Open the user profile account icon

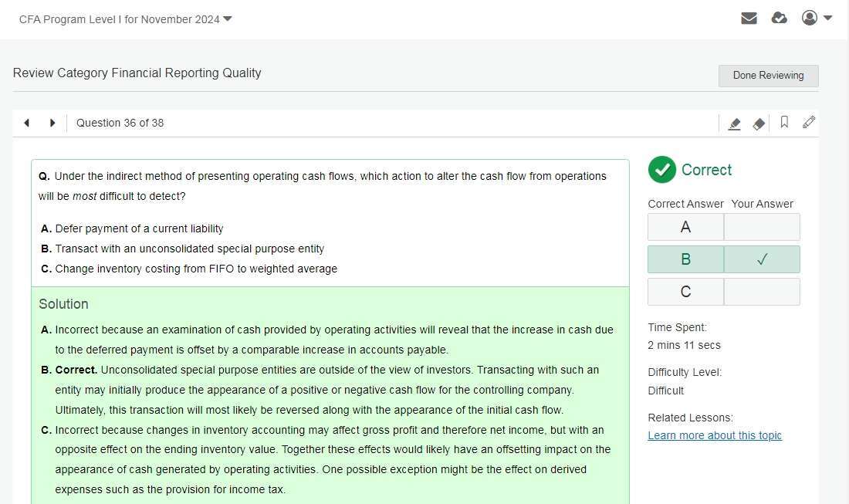tap(809, 18)
